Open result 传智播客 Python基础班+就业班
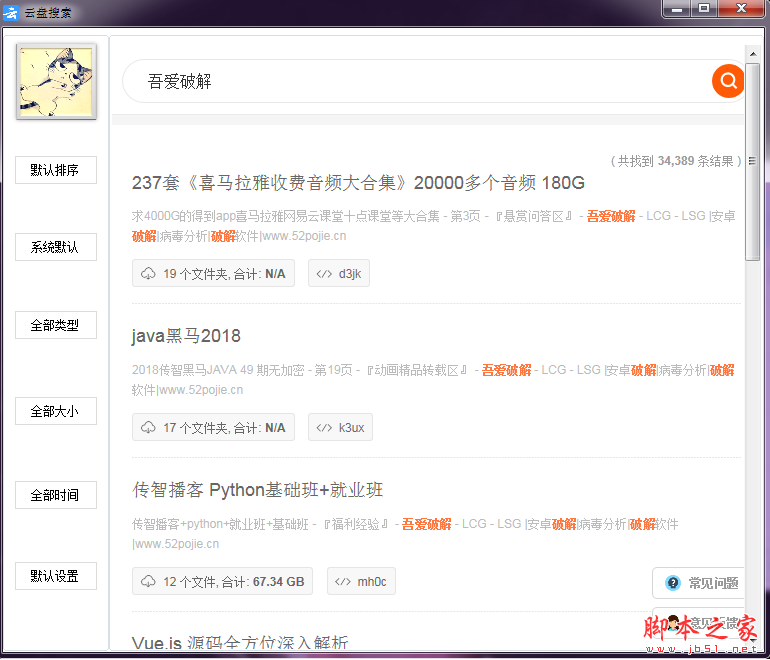Screen dimensions: 770x660 257,490
